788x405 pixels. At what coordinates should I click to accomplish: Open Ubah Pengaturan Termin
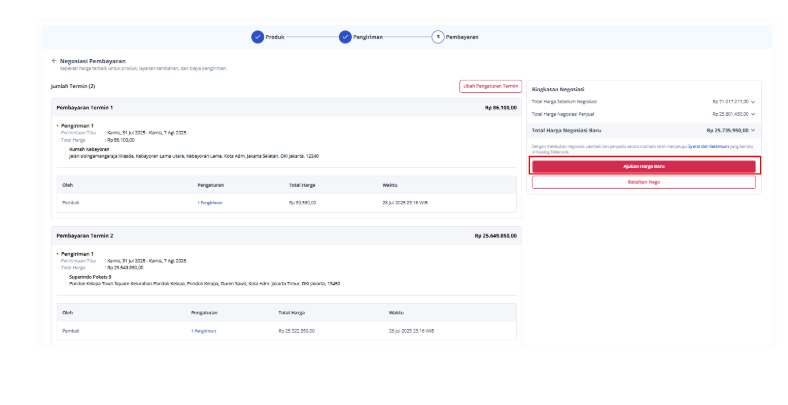tap(490, 86)
